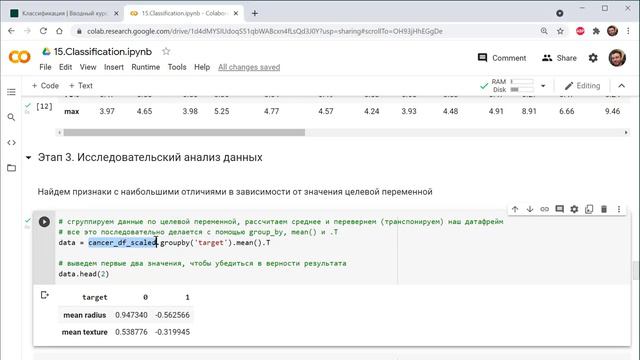
Task: Switch to the Классификация browser tab
Action: click(64, 13)
